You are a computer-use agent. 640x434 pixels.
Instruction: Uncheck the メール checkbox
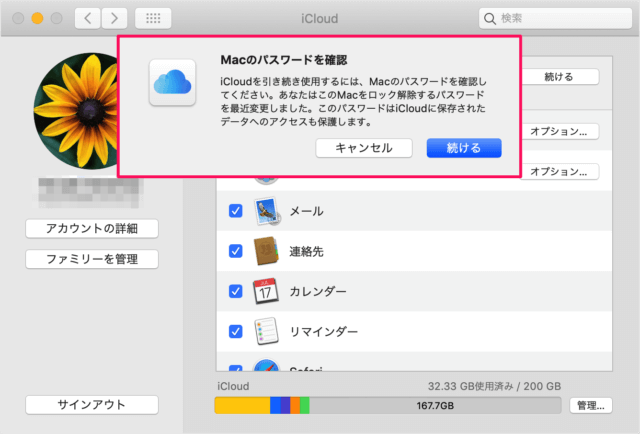pyautogui.click(x=236, y=211)
